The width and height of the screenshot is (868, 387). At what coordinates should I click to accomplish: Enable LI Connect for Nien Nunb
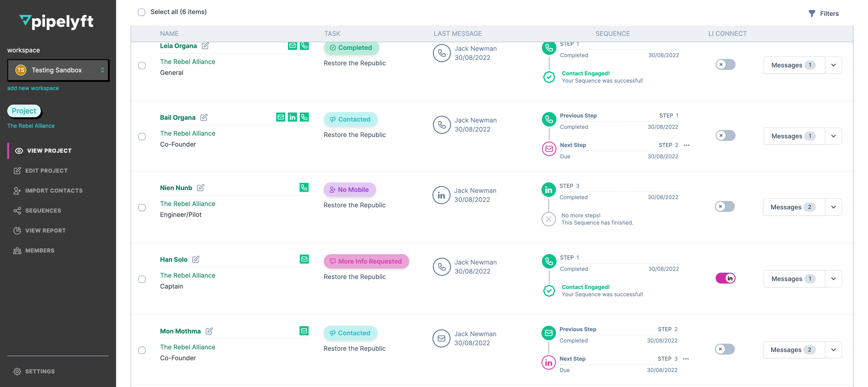click(725, 207)
